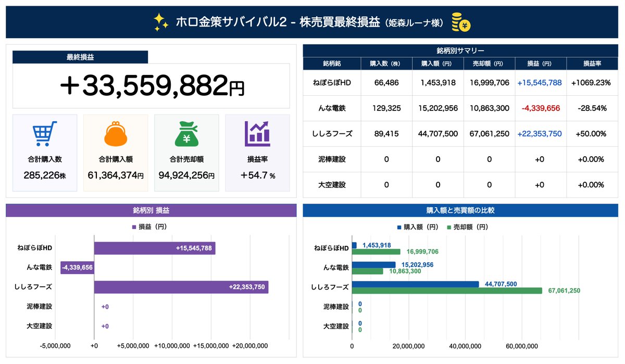Click the yen coin stack icon
625x364 pixels.
pos(460,22)
